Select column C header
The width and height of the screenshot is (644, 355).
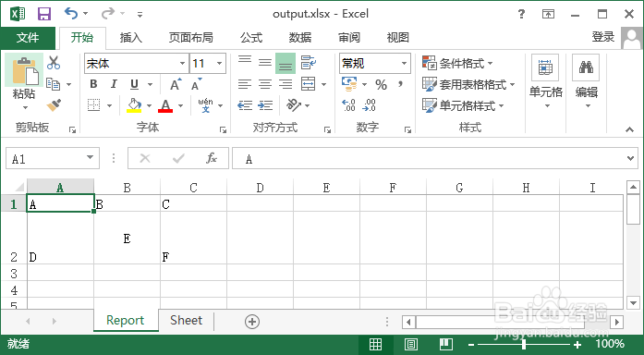[x=193, y=188]
